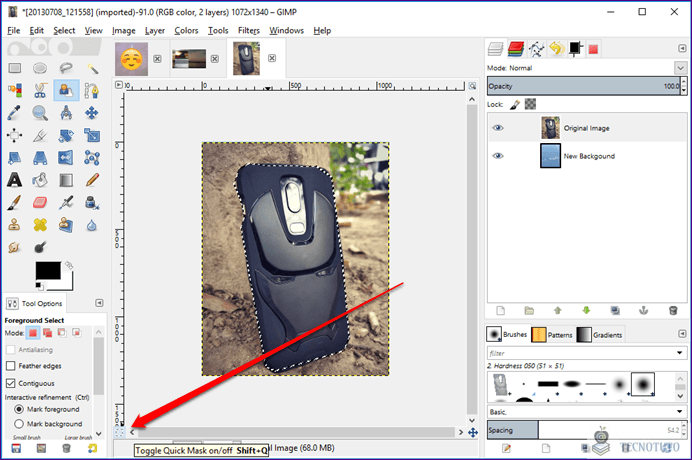Select the Paths tool

coord(92,90)
